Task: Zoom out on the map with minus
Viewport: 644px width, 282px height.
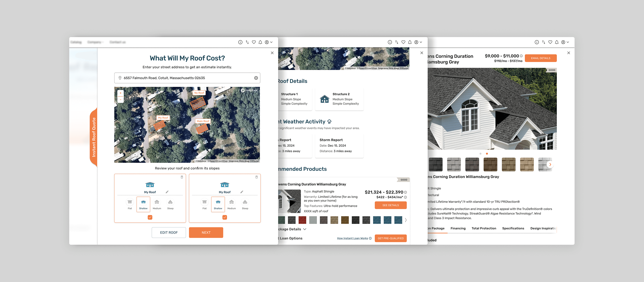Action: click(121, 100)
